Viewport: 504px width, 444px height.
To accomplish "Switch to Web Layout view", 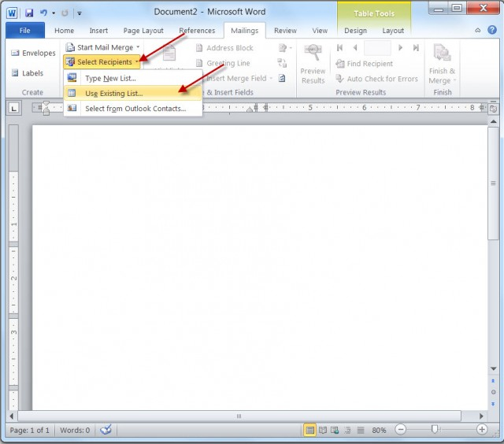I will pyautogui.click(x=335, y=430).
